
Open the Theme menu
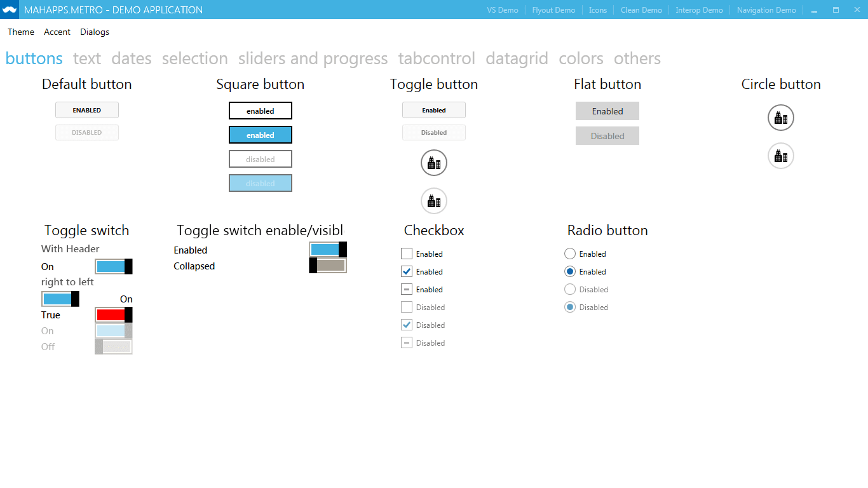point(20,32)
